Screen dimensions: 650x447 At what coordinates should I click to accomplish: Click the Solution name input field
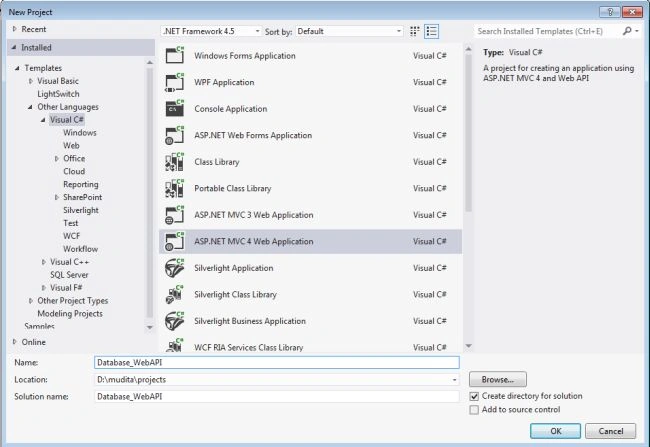point(277,396)
